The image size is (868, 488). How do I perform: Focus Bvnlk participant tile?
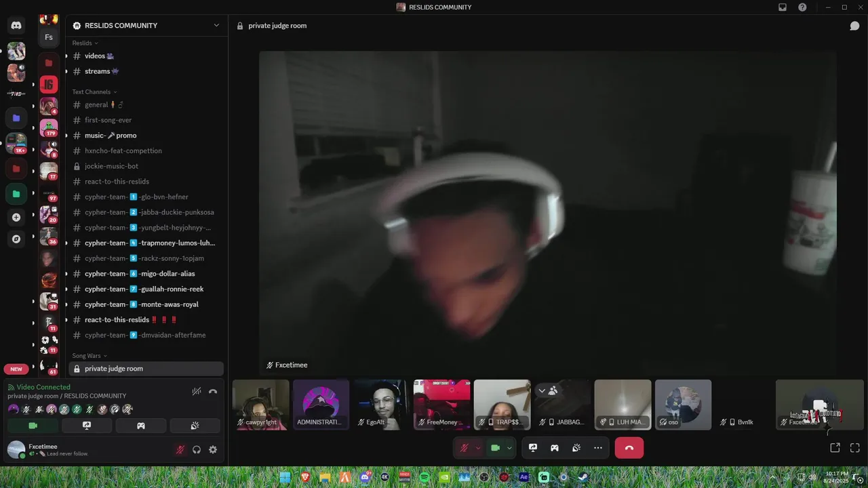point(744,405)
